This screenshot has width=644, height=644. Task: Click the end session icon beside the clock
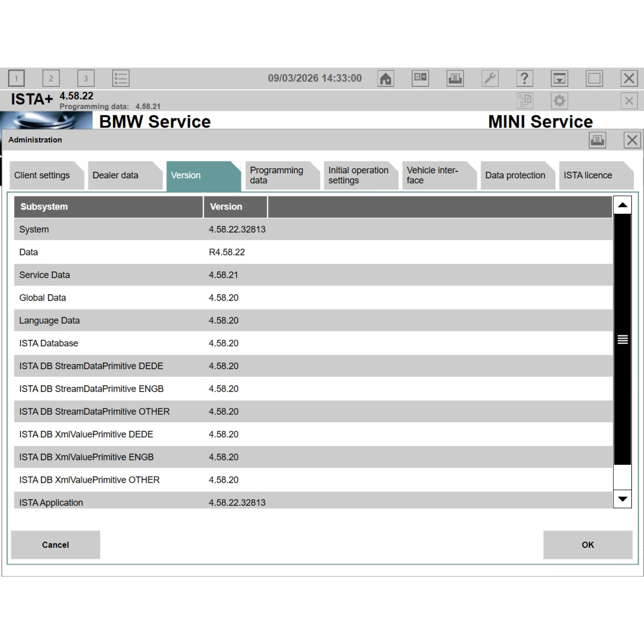420,78
